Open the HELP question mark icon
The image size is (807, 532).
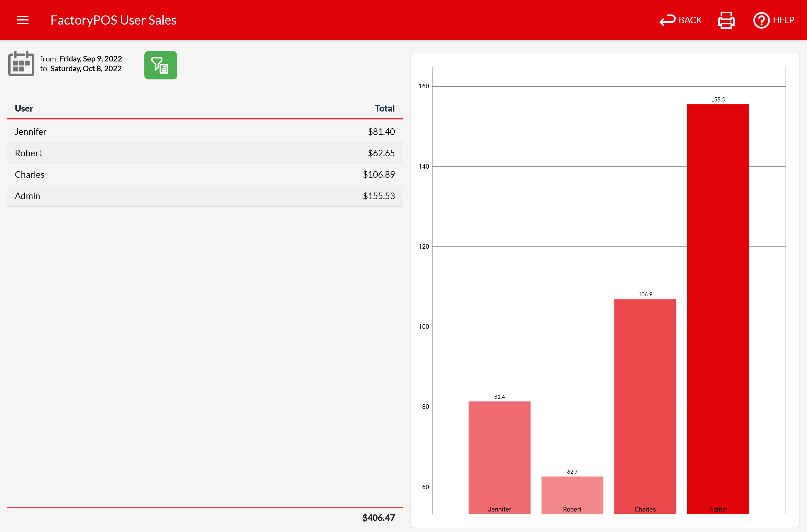(x=761, y=20)
